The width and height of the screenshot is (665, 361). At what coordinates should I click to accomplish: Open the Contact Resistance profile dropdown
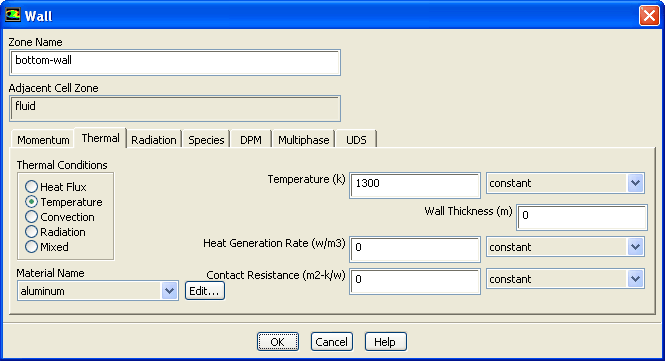(565, 279)
